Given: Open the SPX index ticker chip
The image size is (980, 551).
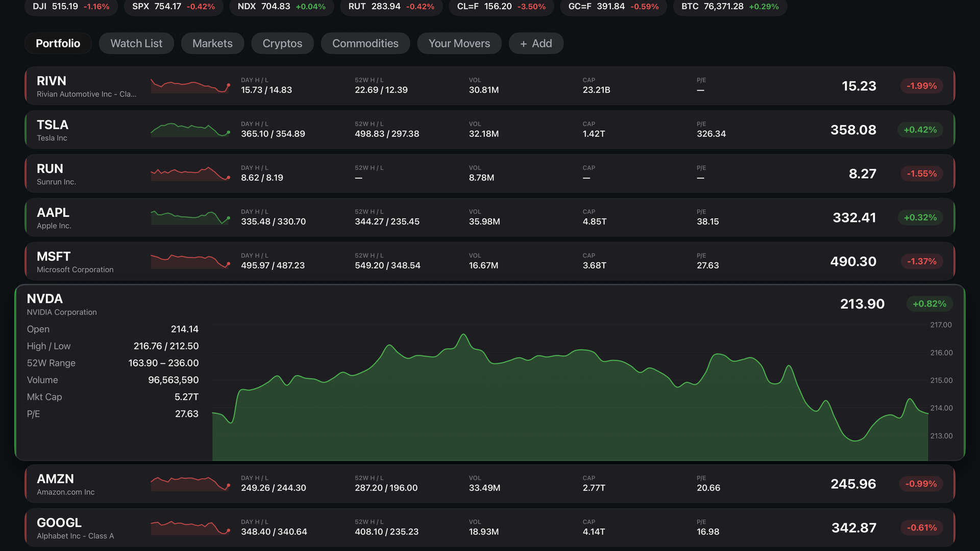Looking at the screenshot, I should tap(174, 7).
